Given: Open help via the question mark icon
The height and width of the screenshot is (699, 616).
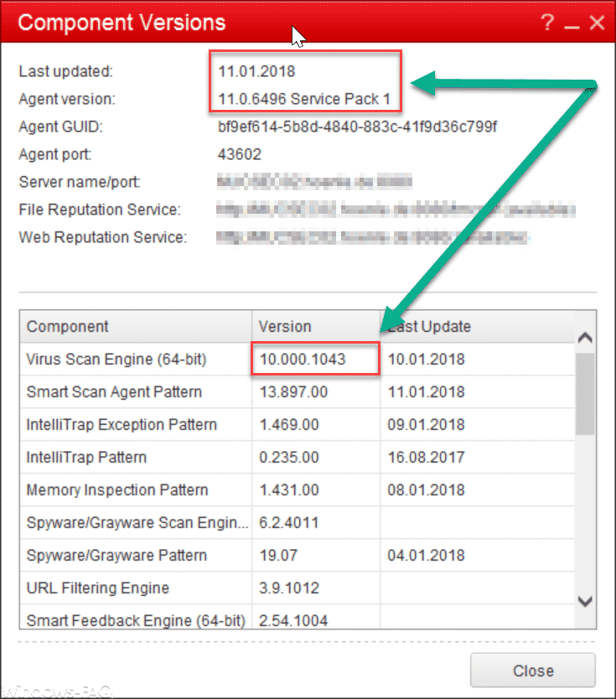Looking at the screenshot, I should coord(547,22).
